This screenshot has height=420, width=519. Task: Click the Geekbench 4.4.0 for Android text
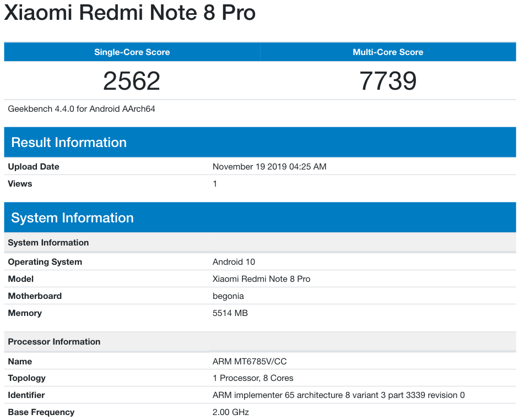(x=82, y=109)
